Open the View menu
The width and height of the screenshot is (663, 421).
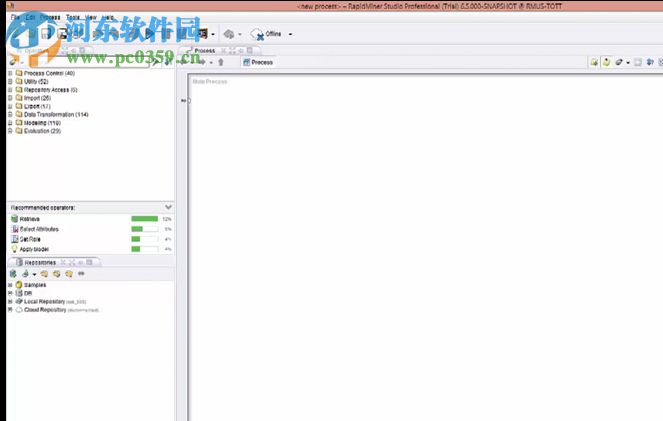(x=91, y=17)
